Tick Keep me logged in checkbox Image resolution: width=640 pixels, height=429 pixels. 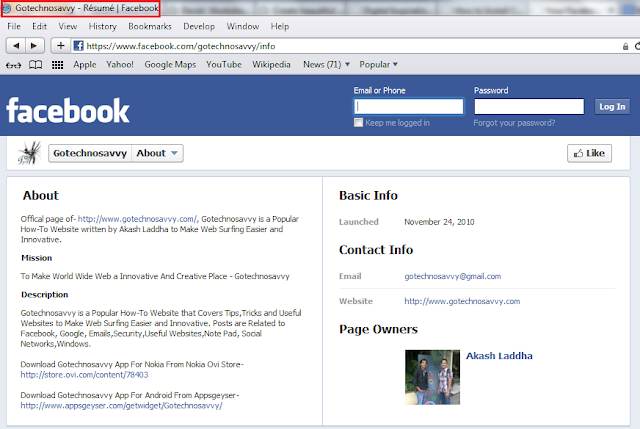tap(358, 122)
